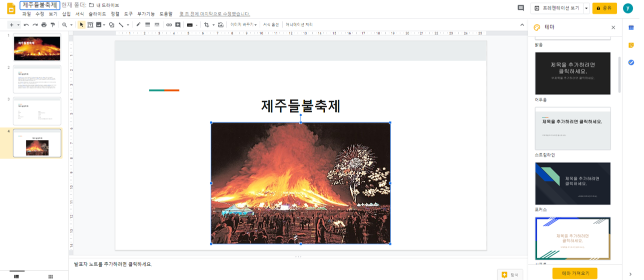Click the 서식 옵션 button
The image size is (644, 280).
click(x=271, y=24)
